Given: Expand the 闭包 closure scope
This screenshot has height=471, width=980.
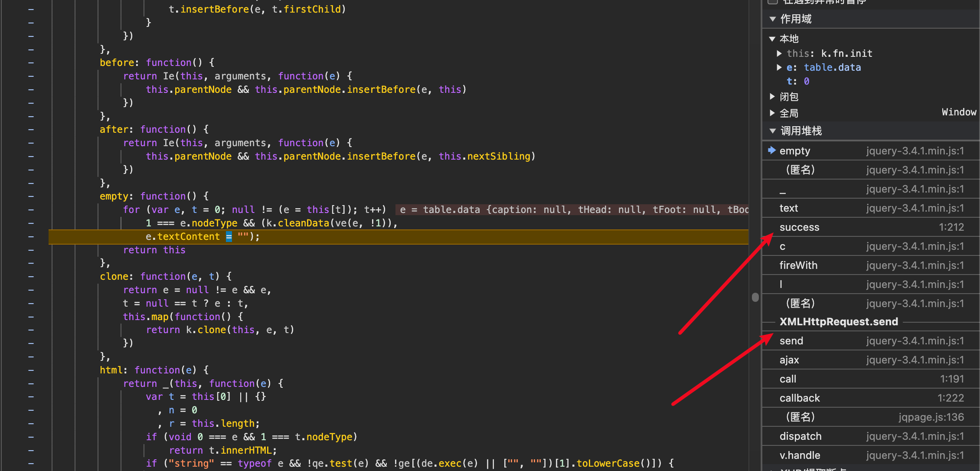Looking at the screenshot, I should pyautogui.click(x=772, y=96).
